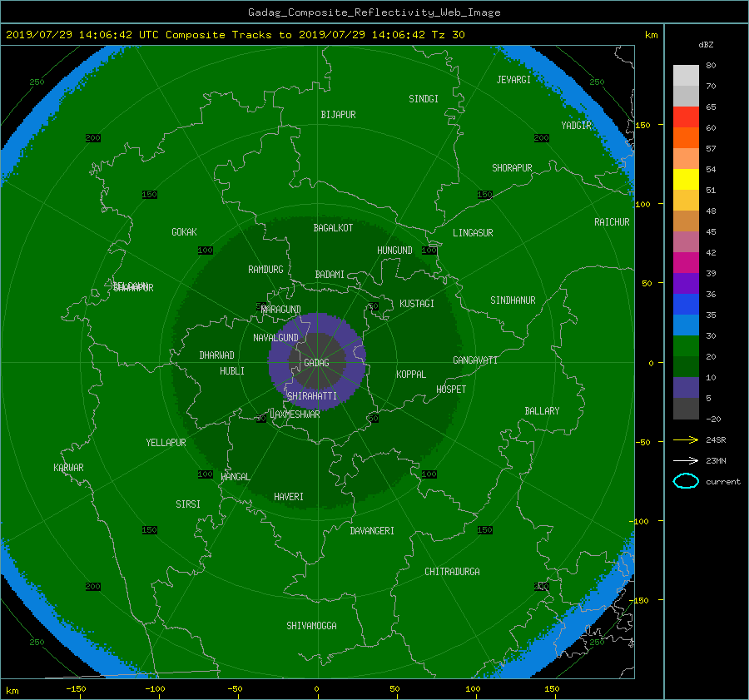Click the white 23MN arrow legend icon

(686, 460)
